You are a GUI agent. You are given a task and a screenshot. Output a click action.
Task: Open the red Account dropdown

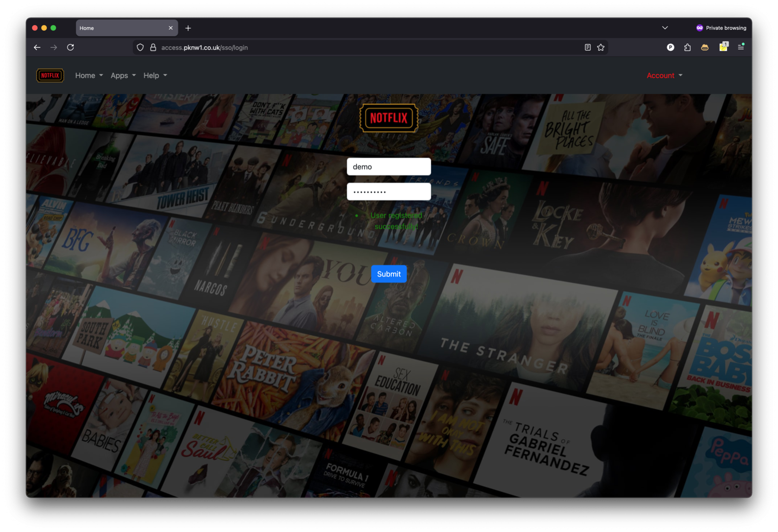pos(665,75)
